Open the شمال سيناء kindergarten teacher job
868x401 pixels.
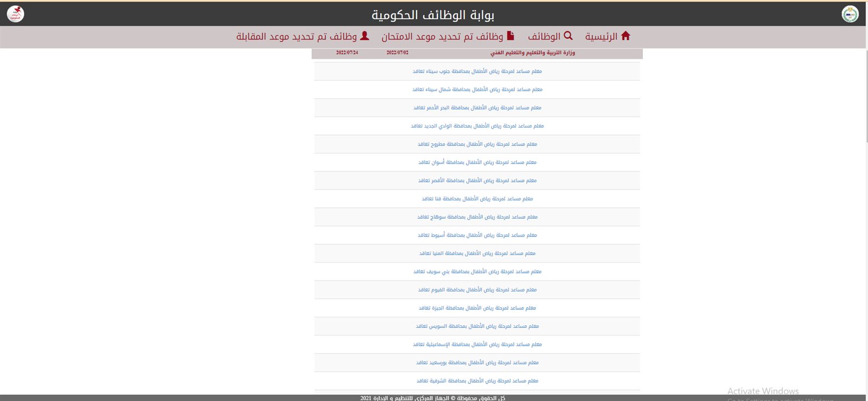477,90
